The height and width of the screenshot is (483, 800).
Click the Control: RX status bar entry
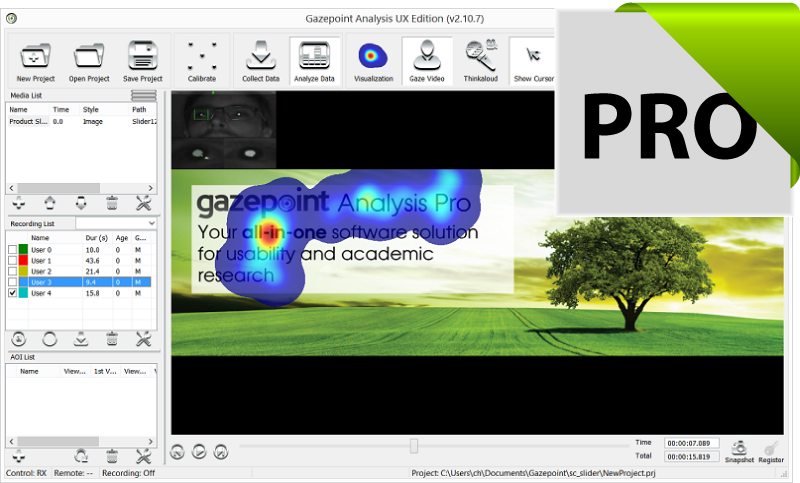pos(26,473)
